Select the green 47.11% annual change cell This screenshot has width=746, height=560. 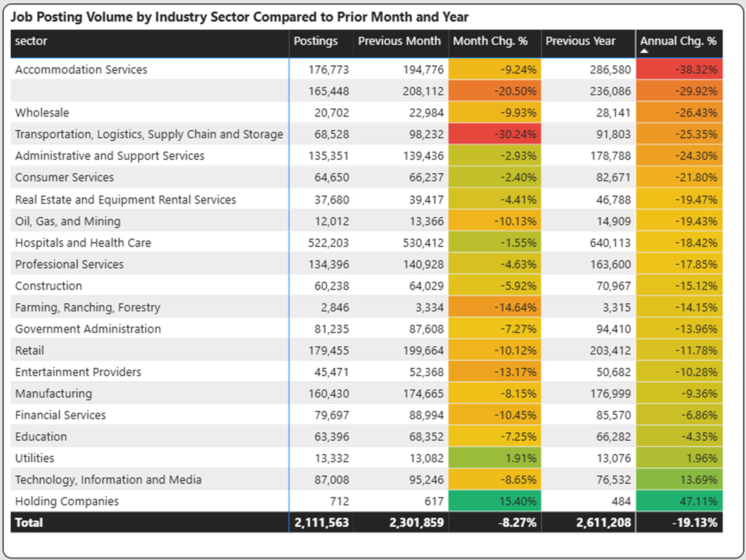tap(679, 501)
